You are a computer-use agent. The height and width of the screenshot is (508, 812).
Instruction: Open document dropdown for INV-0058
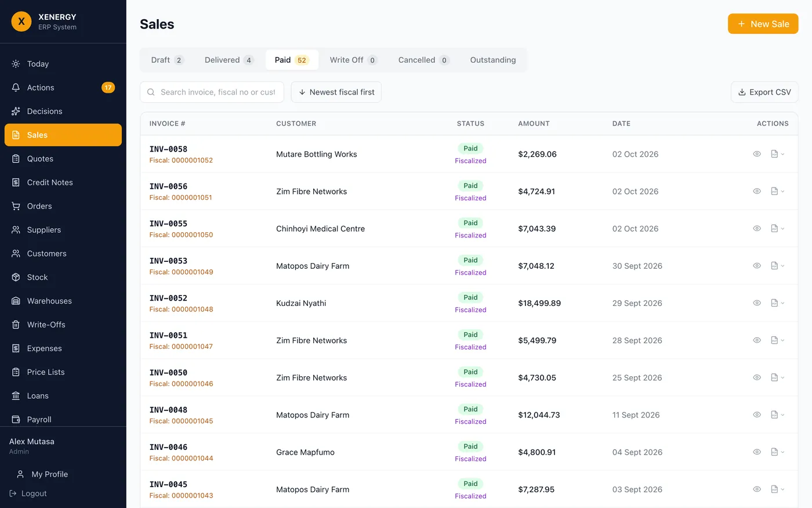click(x=777, y=154)
